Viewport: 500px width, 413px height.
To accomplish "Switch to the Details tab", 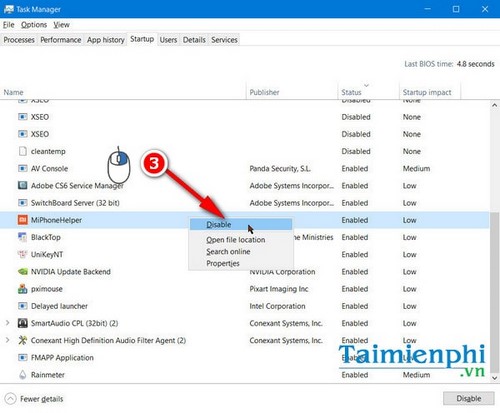I will [x=194, y=40].
